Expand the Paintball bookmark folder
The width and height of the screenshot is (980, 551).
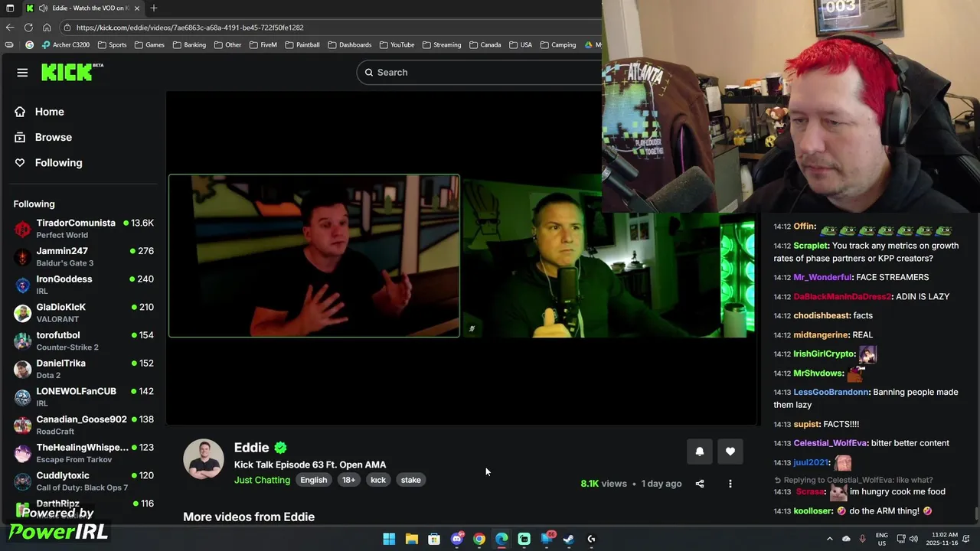tap(302, 44)
